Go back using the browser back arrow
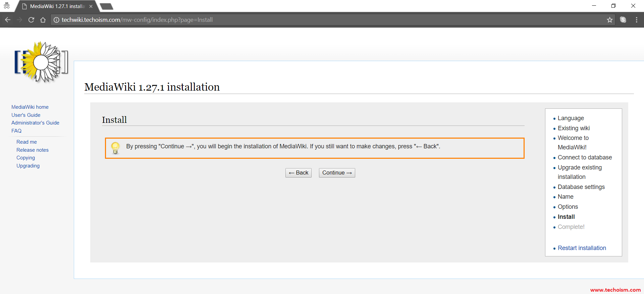The width and height of the screenshot is (644, 294). [x=8, y=20]
